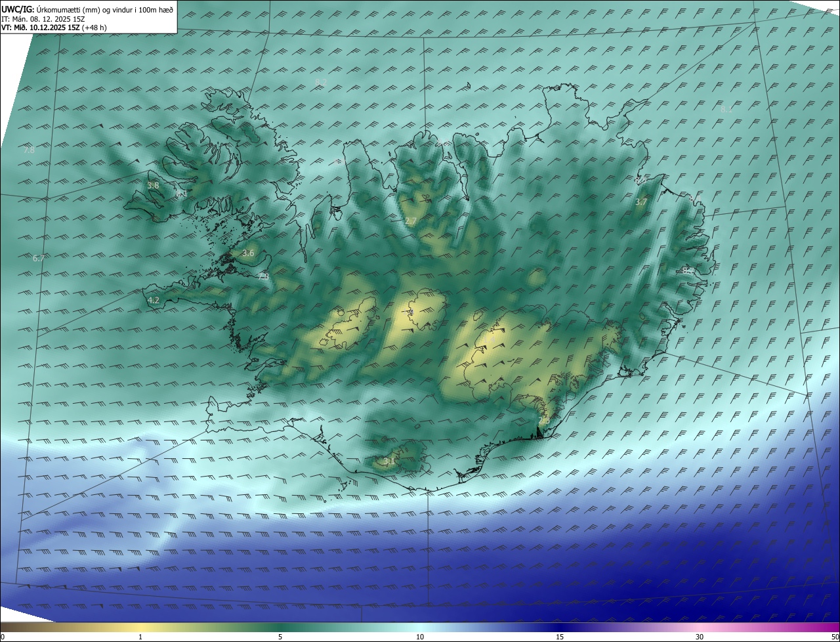Image resolution: width=840 pixels, height=642 pixels.
Task: Click the "VT: Mið. 10.12.2025 15Z (+48 h)" line
Action: click(x=54, y=28)
